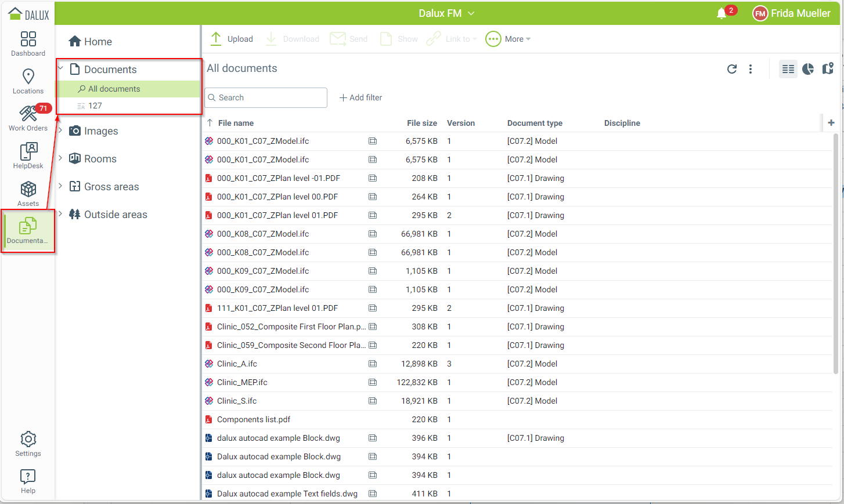
Task: Refresh the All documents list
Action: pos(732,69)
